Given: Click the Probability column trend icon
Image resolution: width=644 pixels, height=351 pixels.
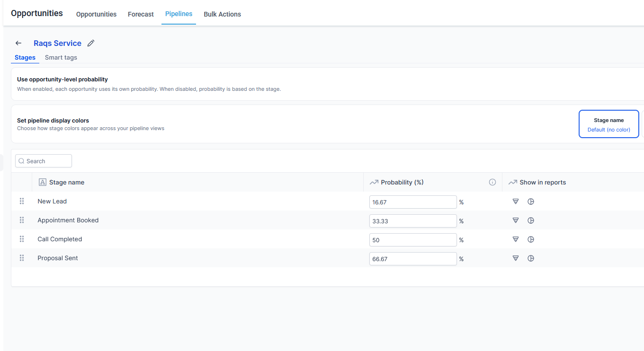Looking at the screenshot, I should point(374,182).
